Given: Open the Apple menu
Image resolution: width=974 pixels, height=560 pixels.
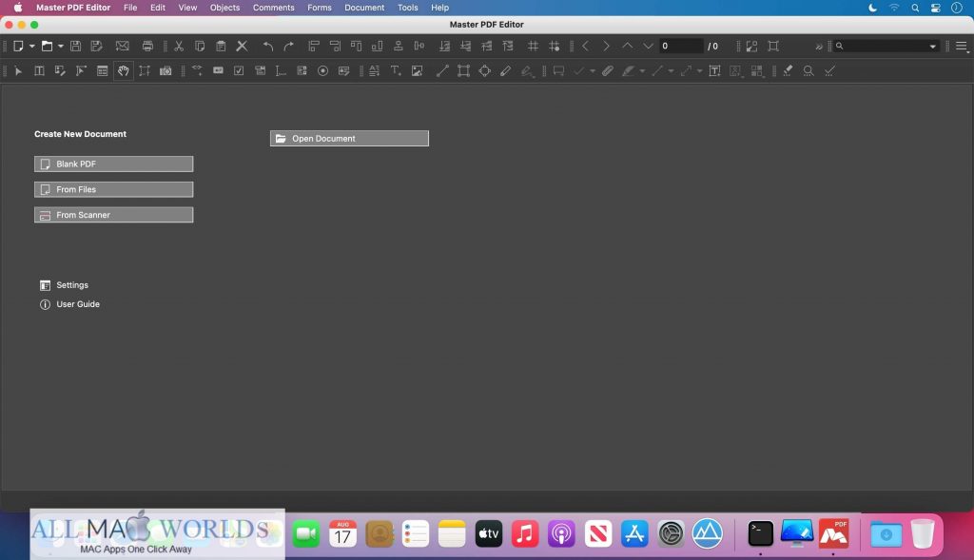Looking at the screenshot, I should [x=18, y=8].
